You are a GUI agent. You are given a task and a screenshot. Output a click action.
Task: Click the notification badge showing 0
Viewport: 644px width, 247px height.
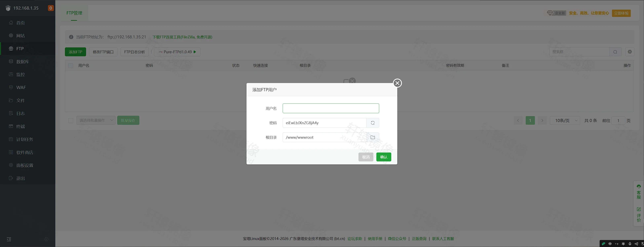point(50,8)
